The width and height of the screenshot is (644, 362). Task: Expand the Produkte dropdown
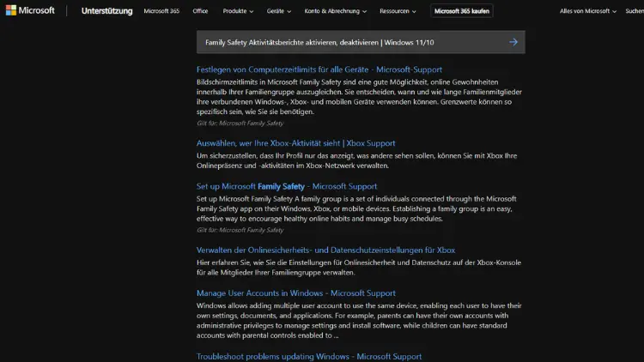(238, 11)
